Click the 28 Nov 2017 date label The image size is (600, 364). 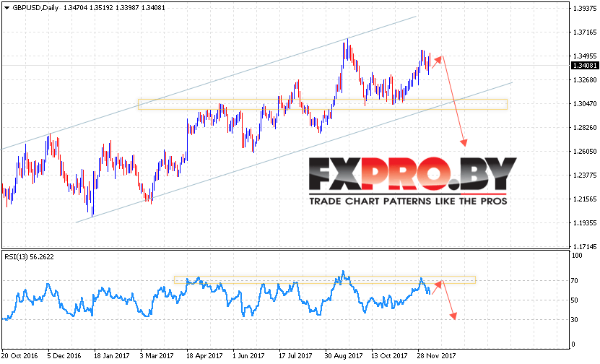coord(437,356)
